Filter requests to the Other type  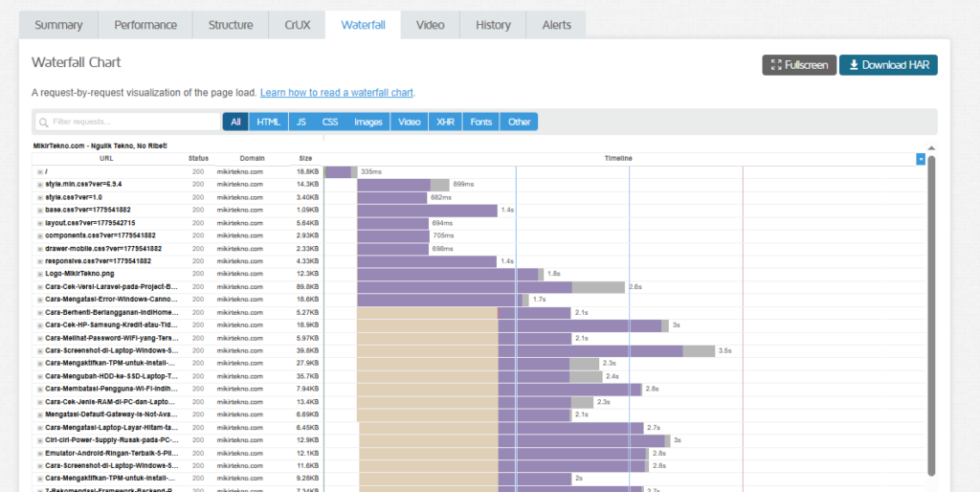point(519,122)
